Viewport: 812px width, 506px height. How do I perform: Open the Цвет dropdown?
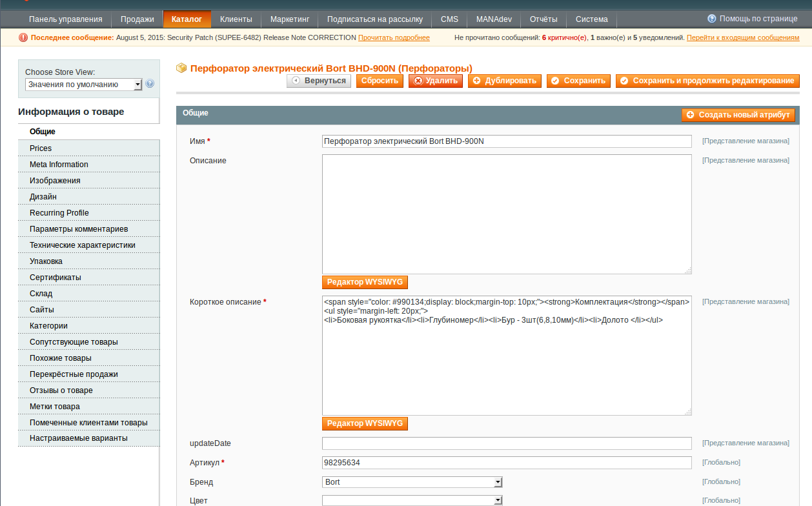(x=412, y=500)
